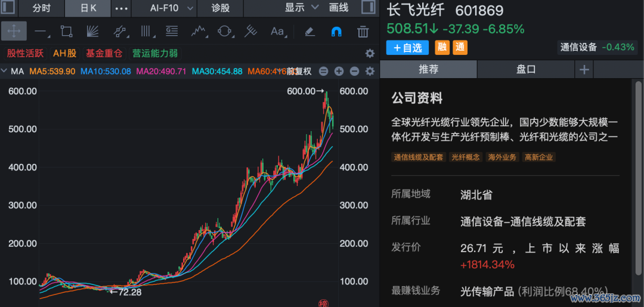Select the rectangle drawing tool

click(x=67, y=31)
